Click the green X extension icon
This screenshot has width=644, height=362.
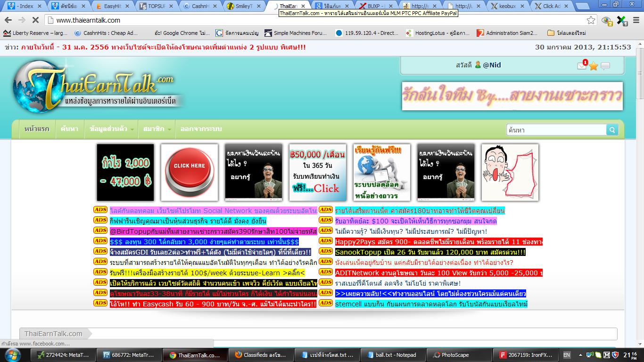(622, 20)
